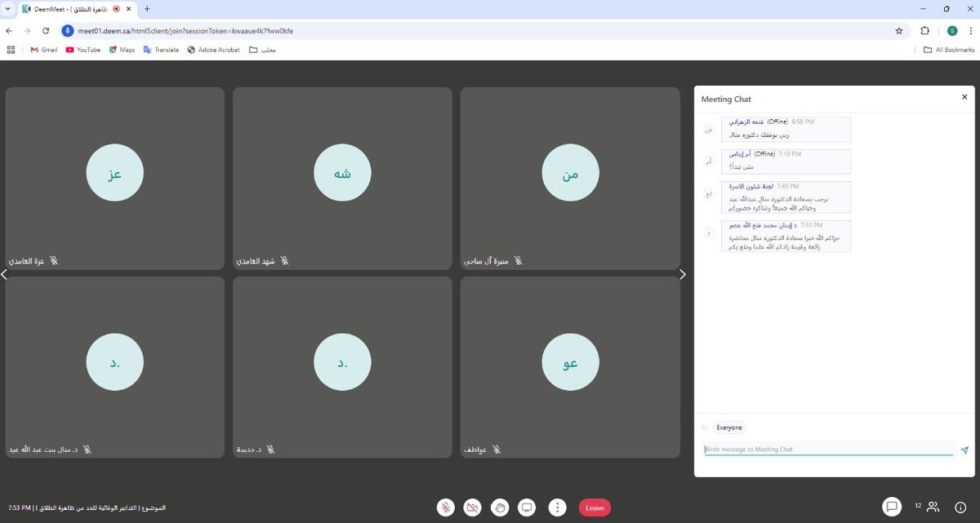The image size is (980, 523).
Task: Bookmark this page with the star icon
Action: tap(899, 30)
